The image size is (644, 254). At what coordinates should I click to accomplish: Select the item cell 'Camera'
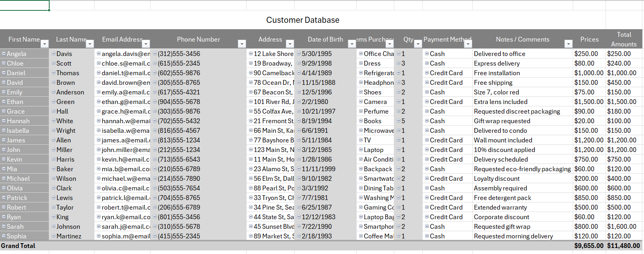click(375, 102)
